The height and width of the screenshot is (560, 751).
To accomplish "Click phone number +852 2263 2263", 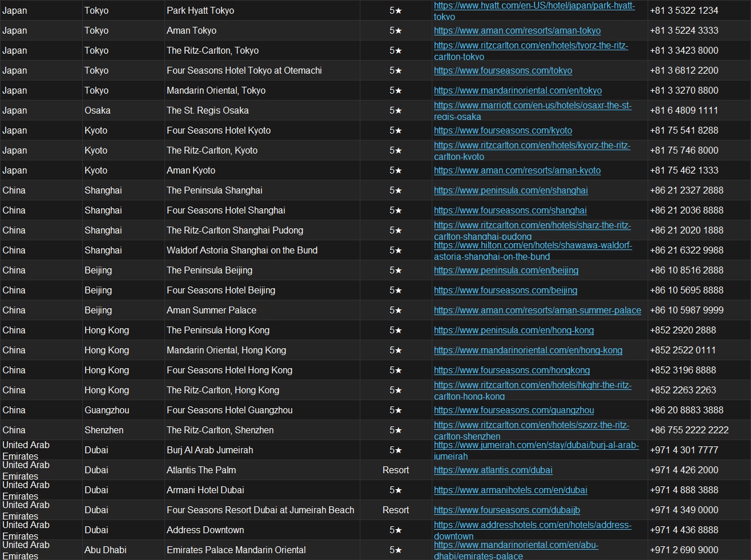I will pos(683,390).
